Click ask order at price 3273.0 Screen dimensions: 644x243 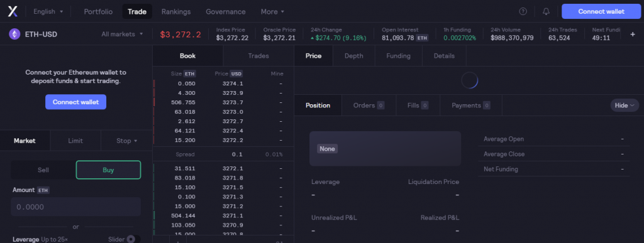point(223,112)
